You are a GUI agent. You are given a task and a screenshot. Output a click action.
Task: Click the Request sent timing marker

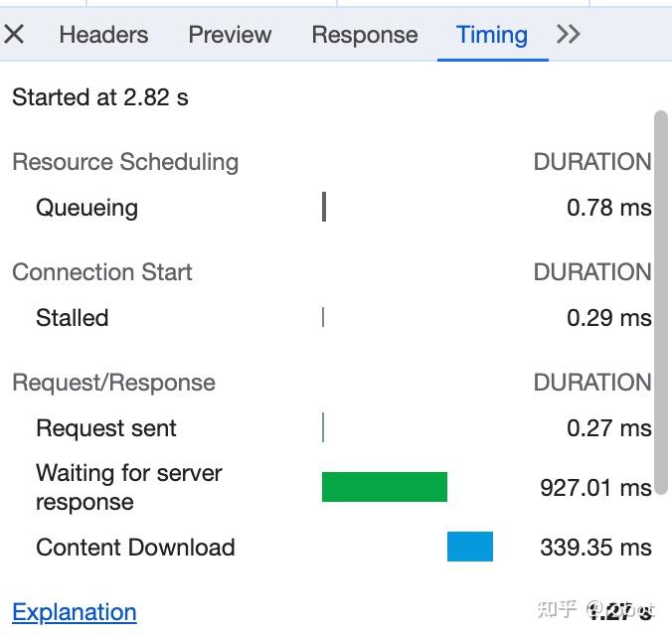(x=323, y=427)
